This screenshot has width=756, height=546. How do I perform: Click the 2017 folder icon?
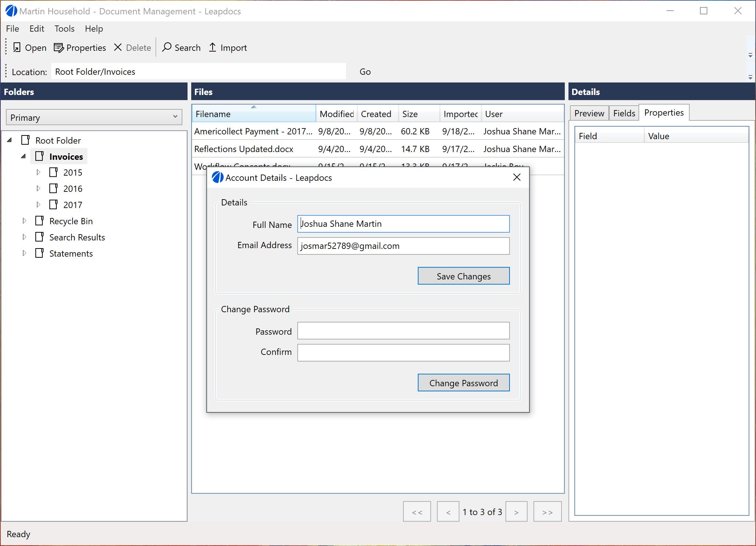pyautogui.click(x=53, y=205)
